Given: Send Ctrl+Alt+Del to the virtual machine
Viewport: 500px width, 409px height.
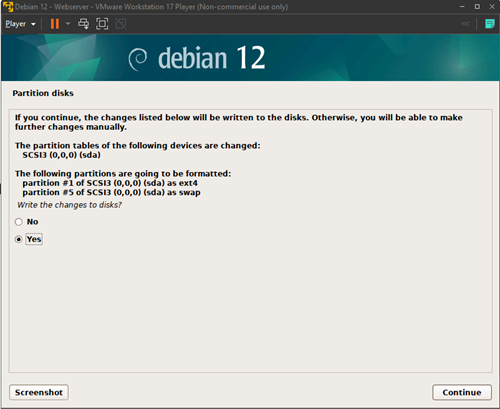Looking at the screenshot, I should [83, 24].
